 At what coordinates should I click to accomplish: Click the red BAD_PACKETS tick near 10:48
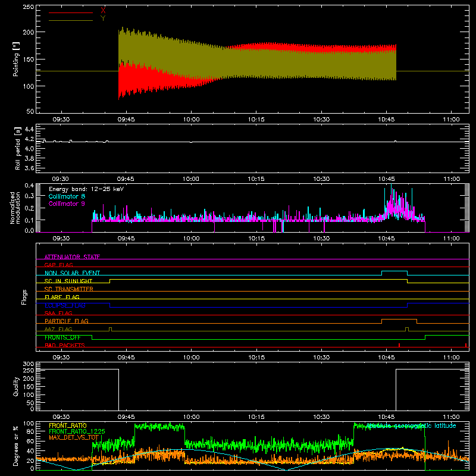pyautogui.click(x=399, y=345)
